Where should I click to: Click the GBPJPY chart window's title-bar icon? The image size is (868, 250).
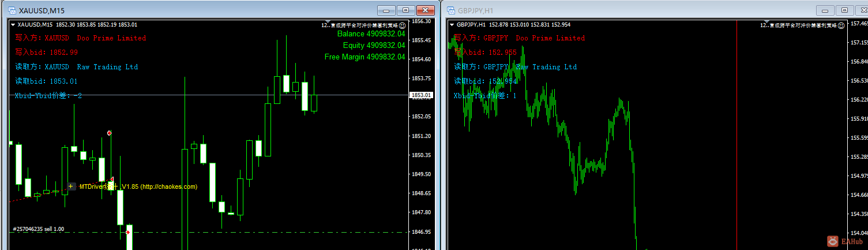(450, 10)
